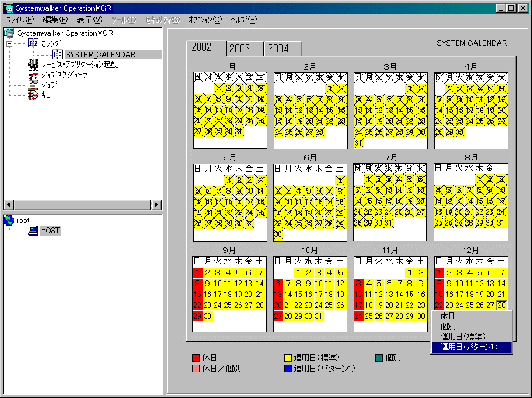
Task: Select the ジョブスケジューラ tree item label
Action: (x=65, y=75)
